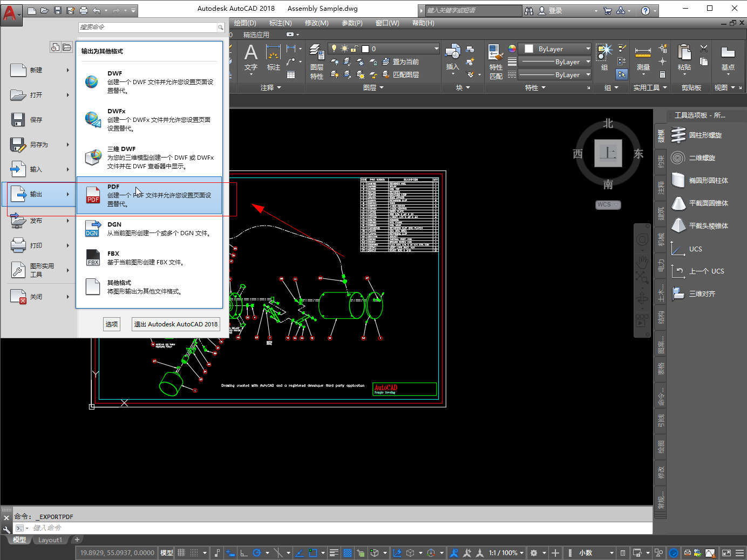The image size is (747, 560).
Task: Switch to the Layout1 tab
Action: click(50, 540)
